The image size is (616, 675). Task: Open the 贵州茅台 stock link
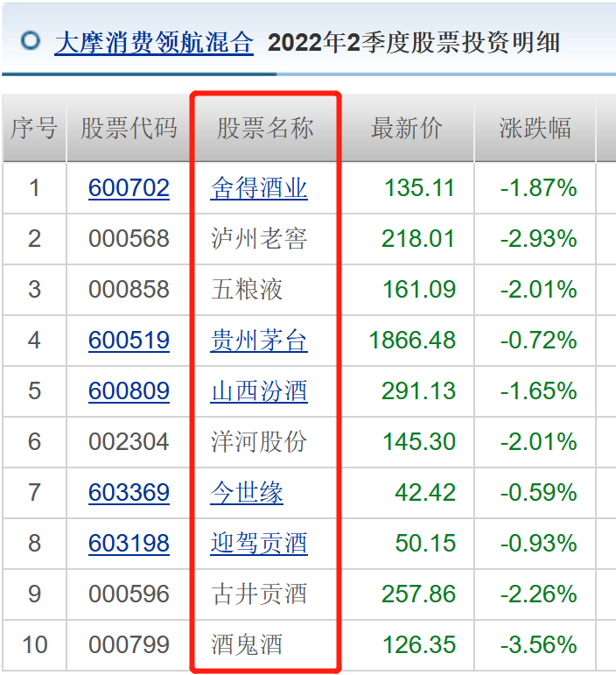coord(259,341)
